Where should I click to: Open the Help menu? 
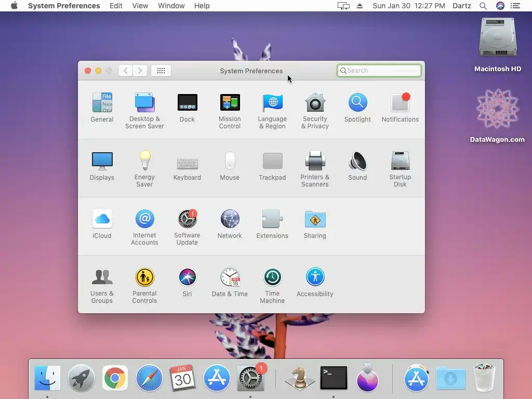[x=202, y=6]
